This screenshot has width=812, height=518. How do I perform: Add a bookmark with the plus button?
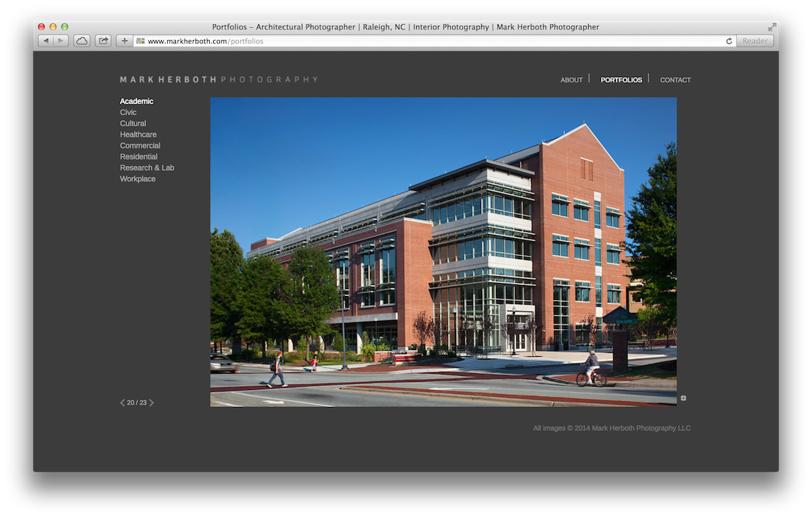click(125, 41)
